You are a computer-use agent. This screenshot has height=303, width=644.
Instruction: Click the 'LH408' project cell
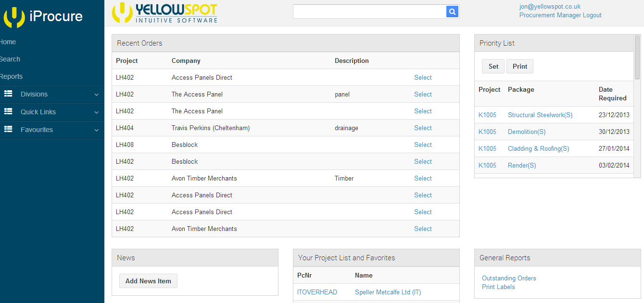pos(125,145)
